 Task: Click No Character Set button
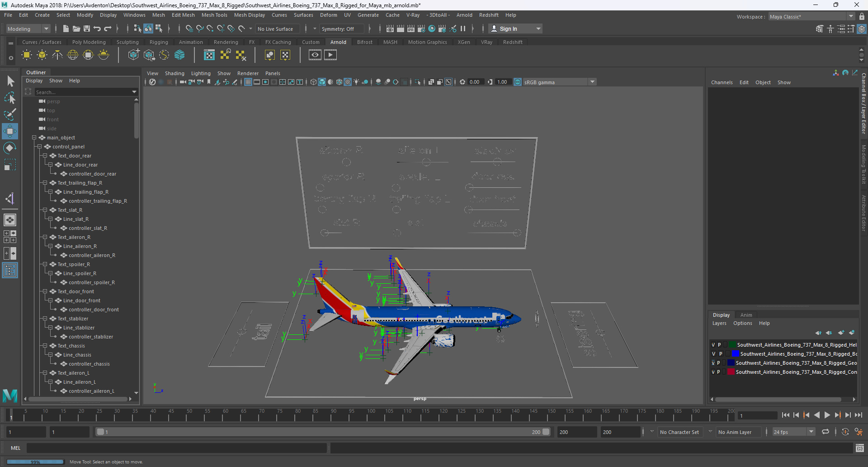679,432
